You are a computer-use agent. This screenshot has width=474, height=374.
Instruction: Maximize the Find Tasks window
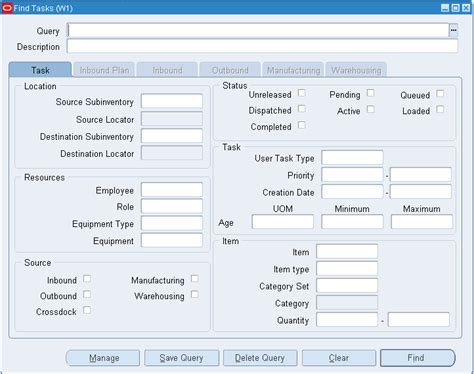tap(455, 8)
